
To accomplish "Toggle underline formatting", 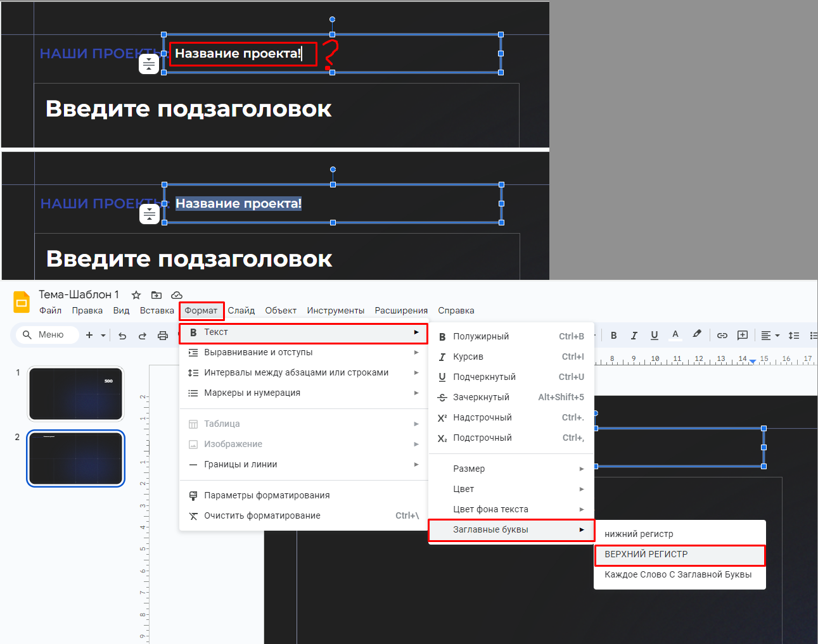I will [654, 335].
